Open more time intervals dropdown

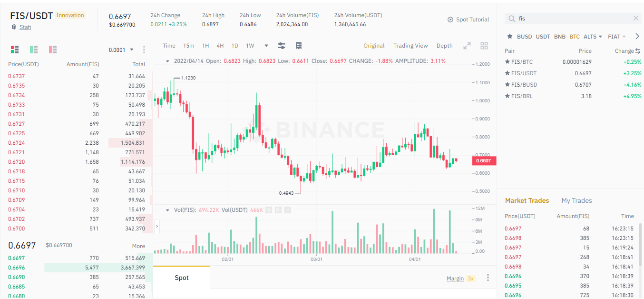[x=266, y=46]
